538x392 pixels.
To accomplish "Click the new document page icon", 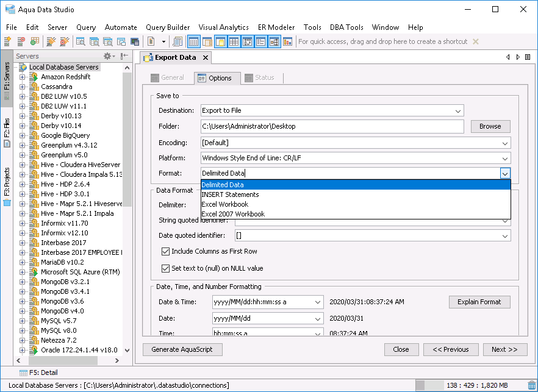I will coord(151,41).
